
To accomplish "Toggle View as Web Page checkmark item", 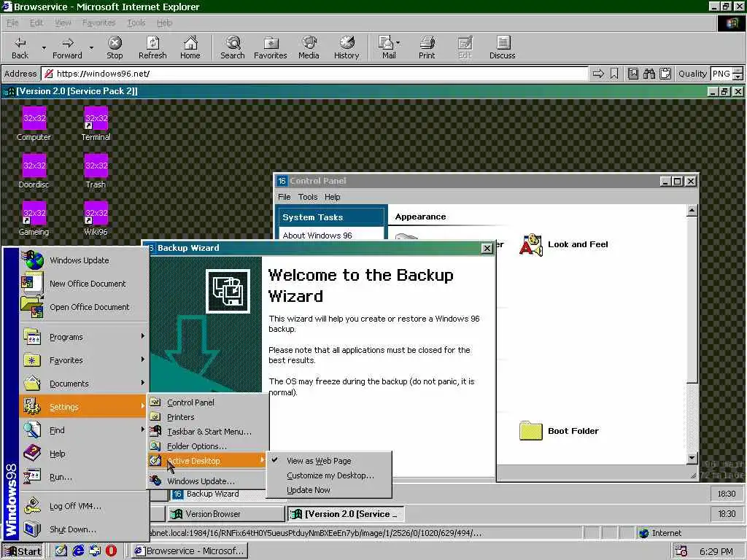I will click(x=329, y=461).
